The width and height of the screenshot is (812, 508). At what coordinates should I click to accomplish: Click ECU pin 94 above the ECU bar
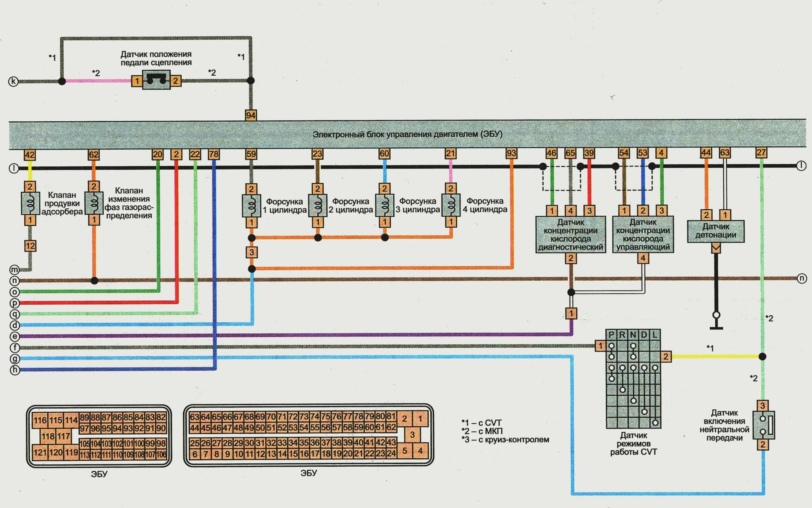(251, 115)
